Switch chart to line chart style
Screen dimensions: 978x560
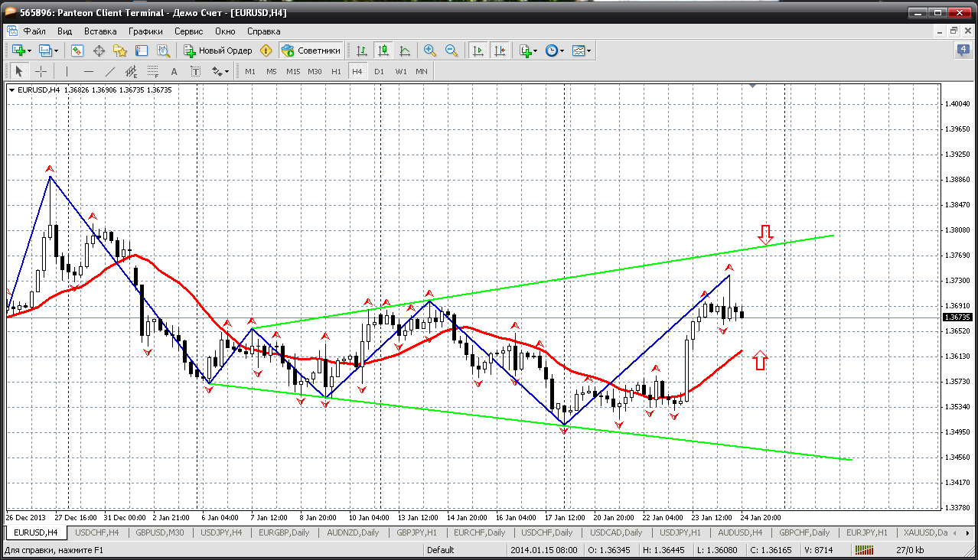pos(405,50)
